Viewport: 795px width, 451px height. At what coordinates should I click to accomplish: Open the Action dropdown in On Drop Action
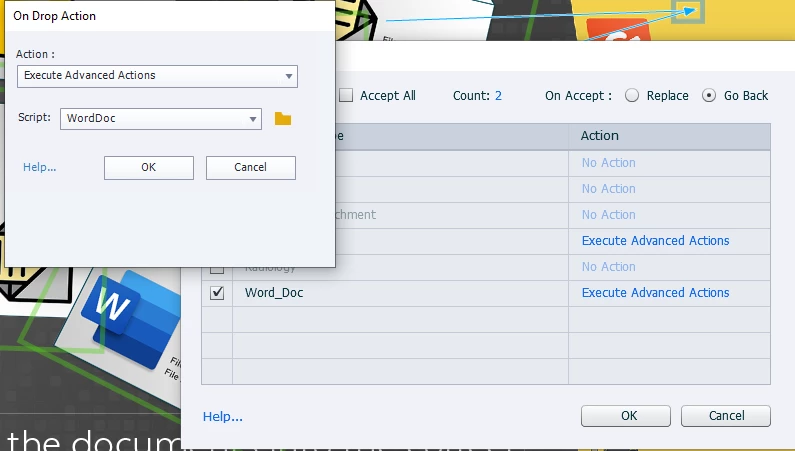[x=157, y=76]
